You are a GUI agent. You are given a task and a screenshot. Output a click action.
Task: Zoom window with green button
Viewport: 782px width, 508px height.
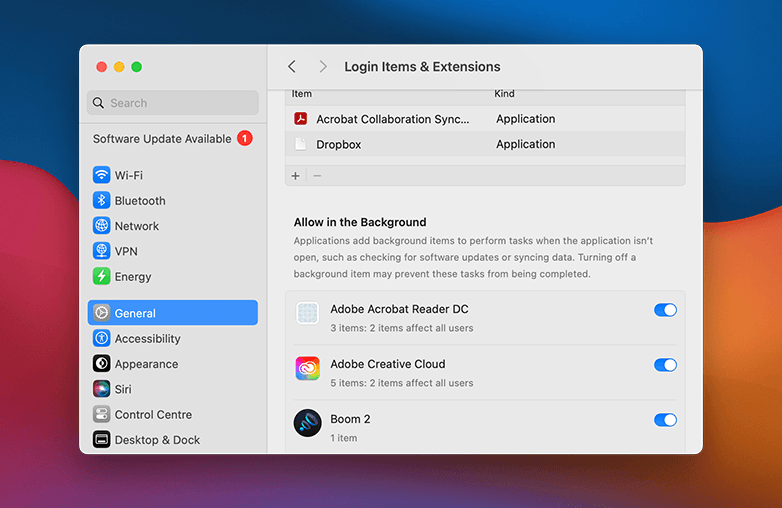pos(136,67)
